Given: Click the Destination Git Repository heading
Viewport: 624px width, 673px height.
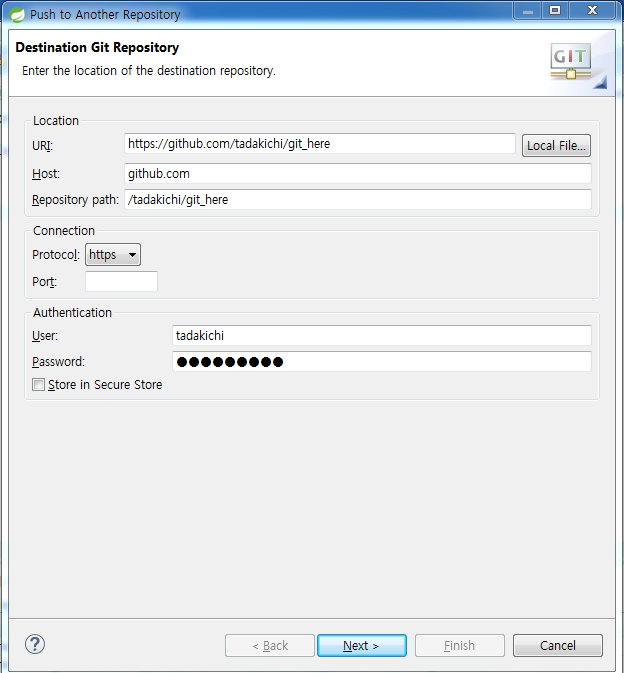Looking at the screenshot, I should click(97, 47).
